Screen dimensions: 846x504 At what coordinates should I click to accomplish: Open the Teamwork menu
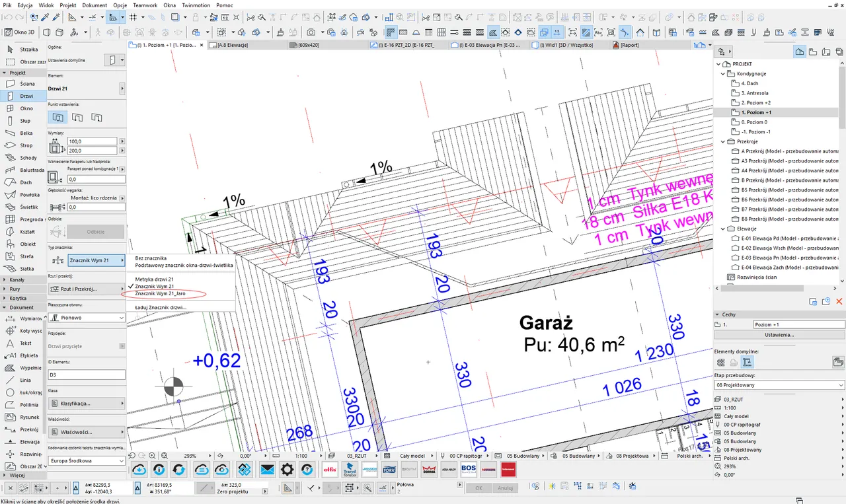(144, 5)
